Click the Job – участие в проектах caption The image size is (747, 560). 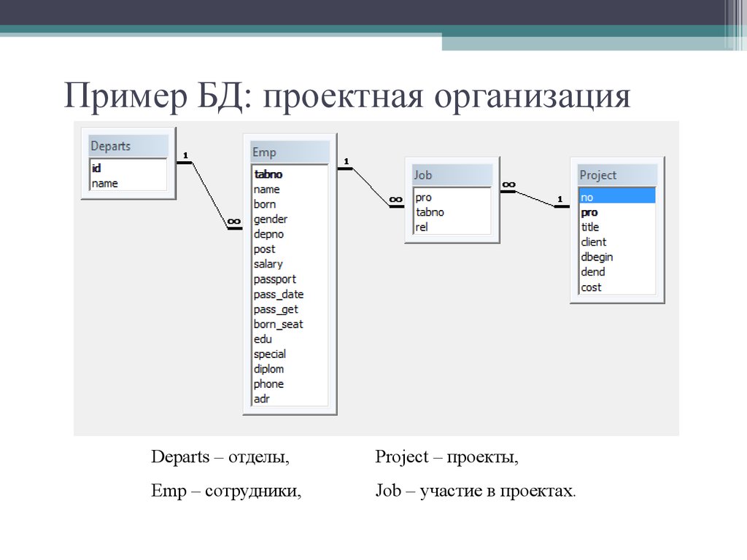tap(475, 491)
